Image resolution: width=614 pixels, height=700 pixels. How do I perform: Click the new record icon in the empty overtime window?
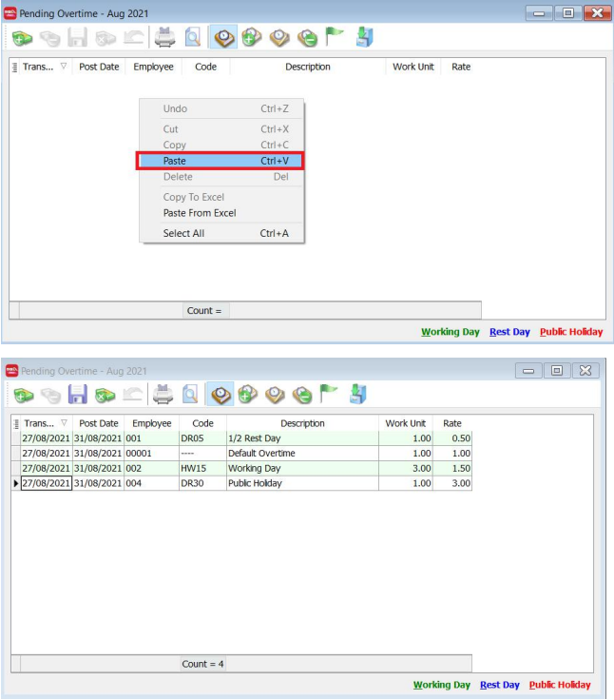tap(21, 37)
